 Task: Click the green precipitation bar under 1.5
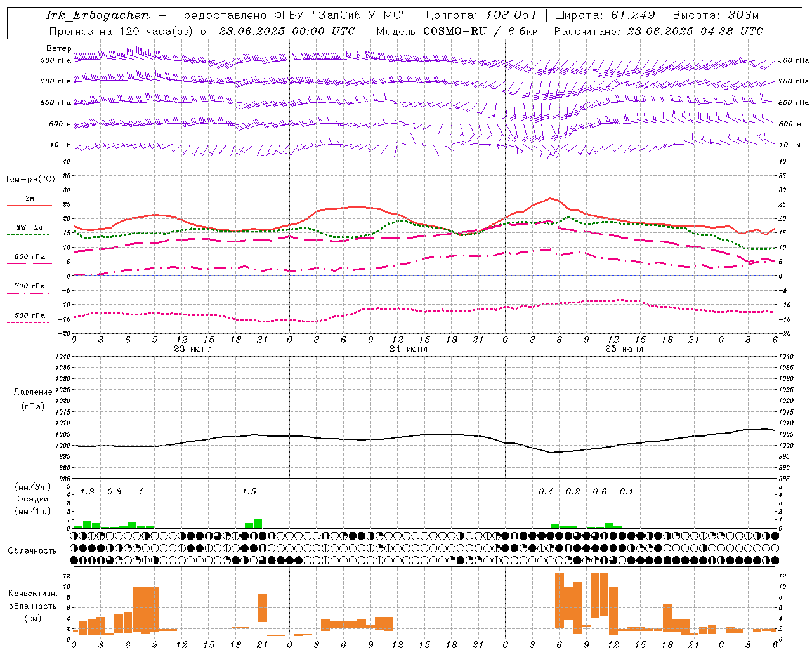pyautogui.click(x=254, y=524)
